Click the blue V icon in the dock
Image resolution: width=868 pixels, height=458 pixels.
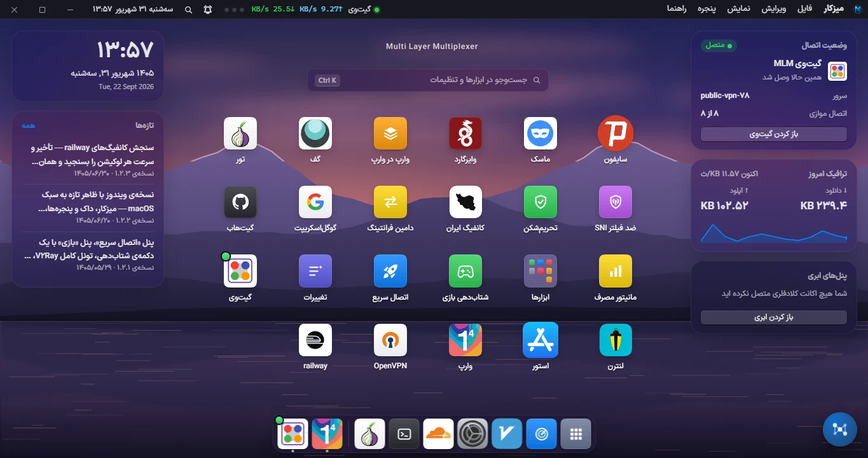(x=507, y=434)
